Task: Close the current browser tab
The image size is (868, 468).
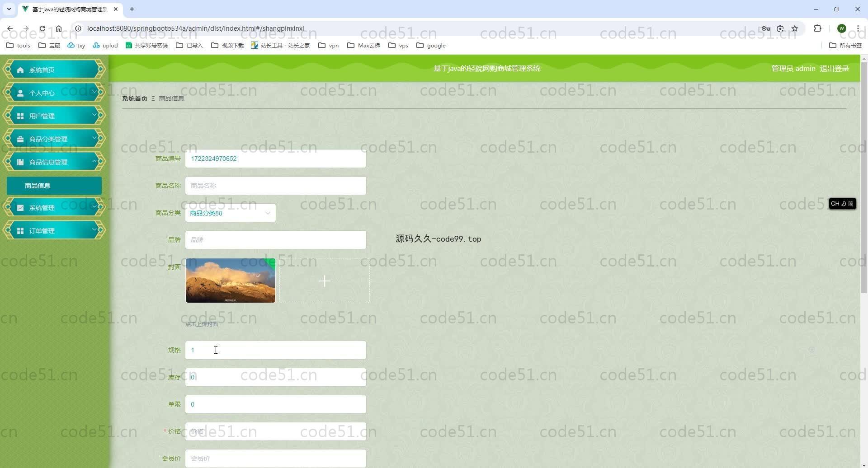Action: pyautogui.click(x=116, y=9)
